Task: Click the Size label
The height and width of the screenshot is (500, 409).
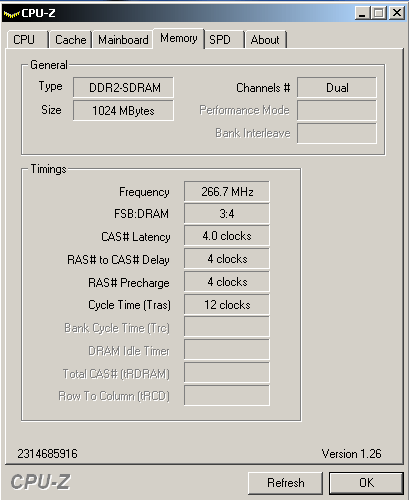Action: pyautogui.click(x=51, y=110)
